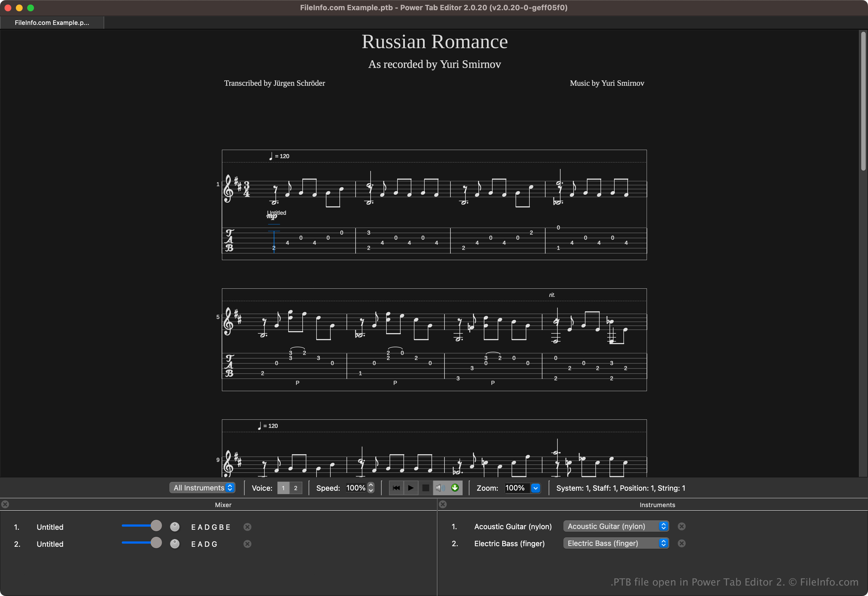The height and width of the screenshot is (596, 868).
Task: Click Music by Yuri Smirnov text
Action: pyautogui.click(x=607, y=83)
